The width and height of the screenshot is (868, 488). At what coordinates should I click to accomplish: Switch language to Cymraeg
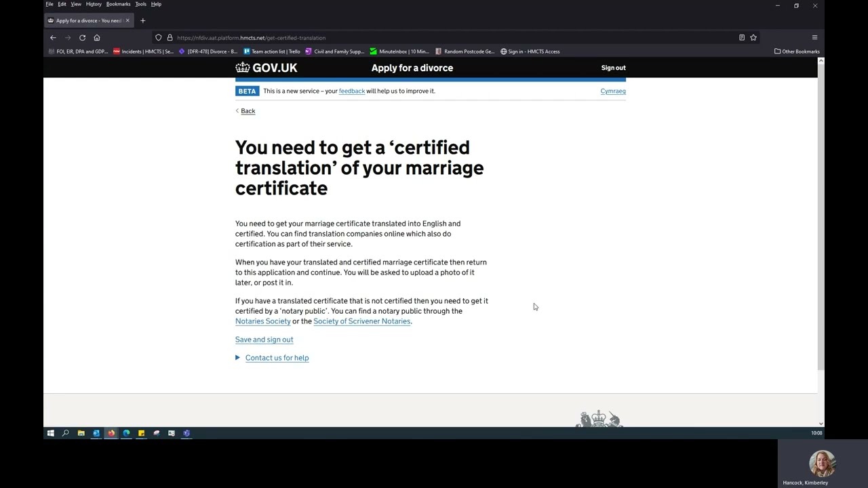pos(613,91)
